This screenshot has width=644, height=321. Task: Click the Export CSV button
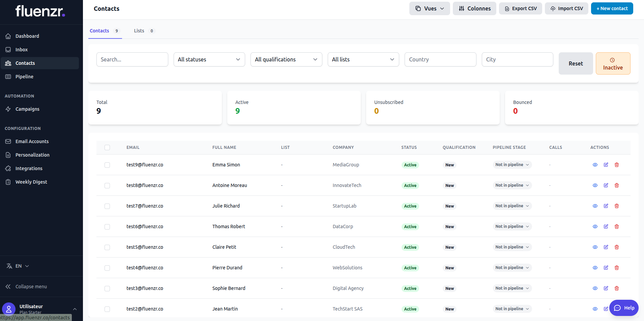tap(520, 8)
